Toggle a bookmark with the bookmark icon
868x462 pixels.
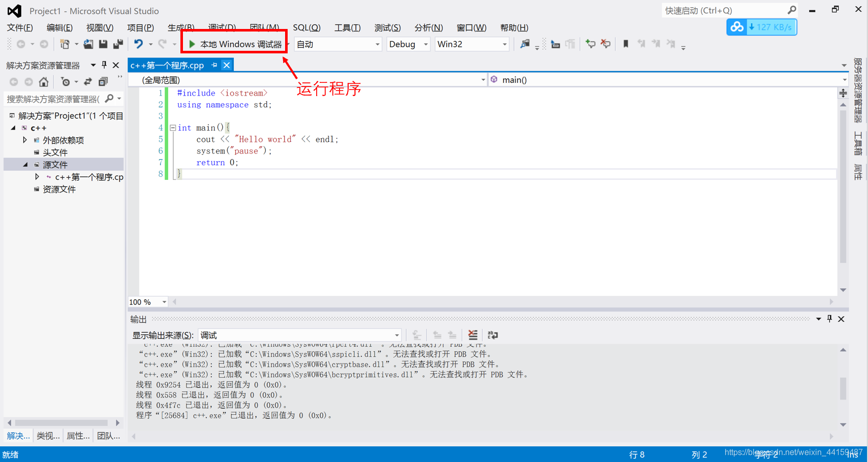pyautogui.click(x=626, y=44)
